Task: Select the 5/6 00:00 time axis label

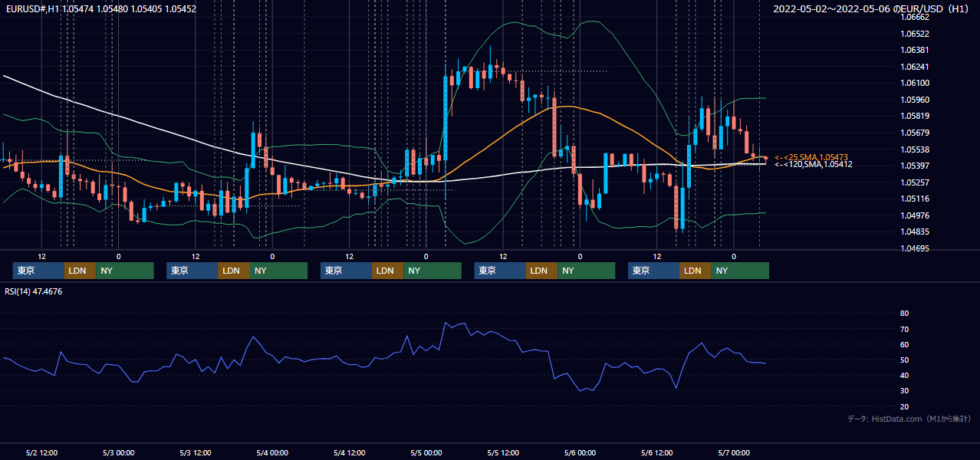Action: tap(580, 452)
